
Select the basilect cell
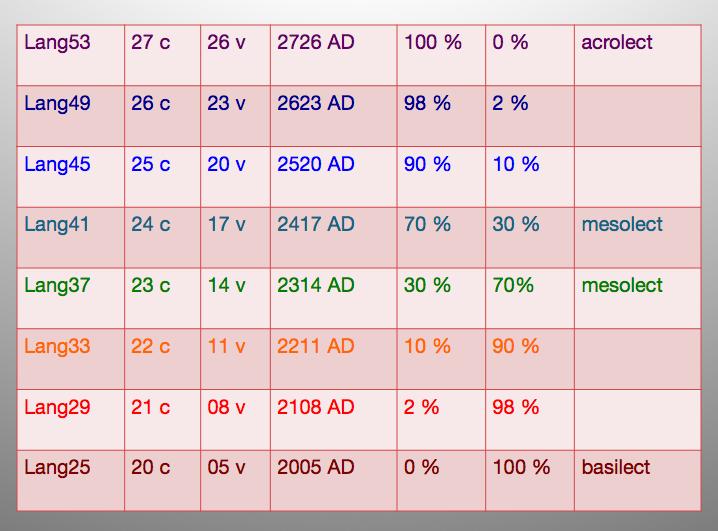616,467
